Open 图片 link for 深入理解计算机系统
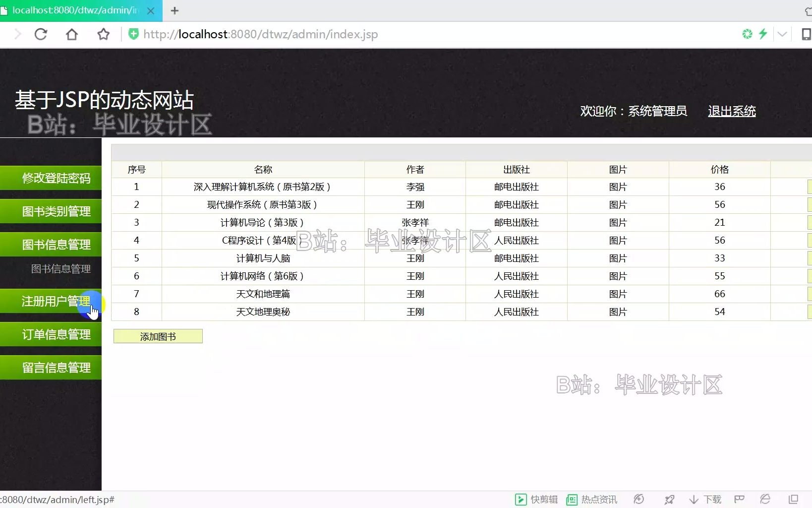 coord(618,187)
